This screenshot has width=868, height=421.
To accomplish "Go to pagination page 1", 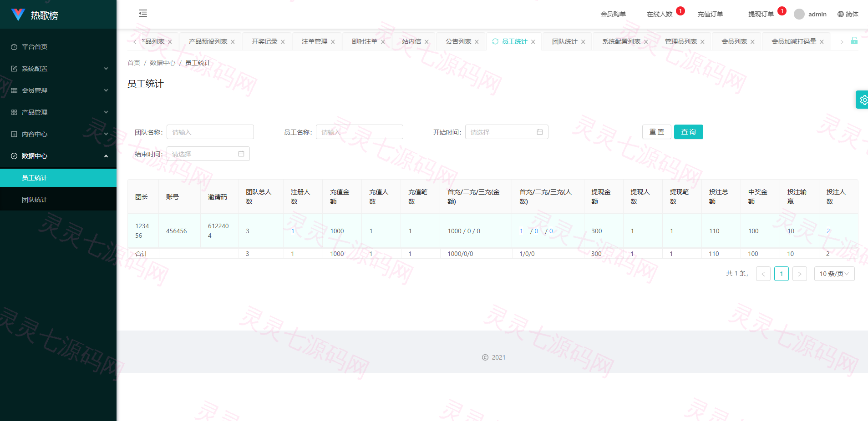I will tap(782, 274).
